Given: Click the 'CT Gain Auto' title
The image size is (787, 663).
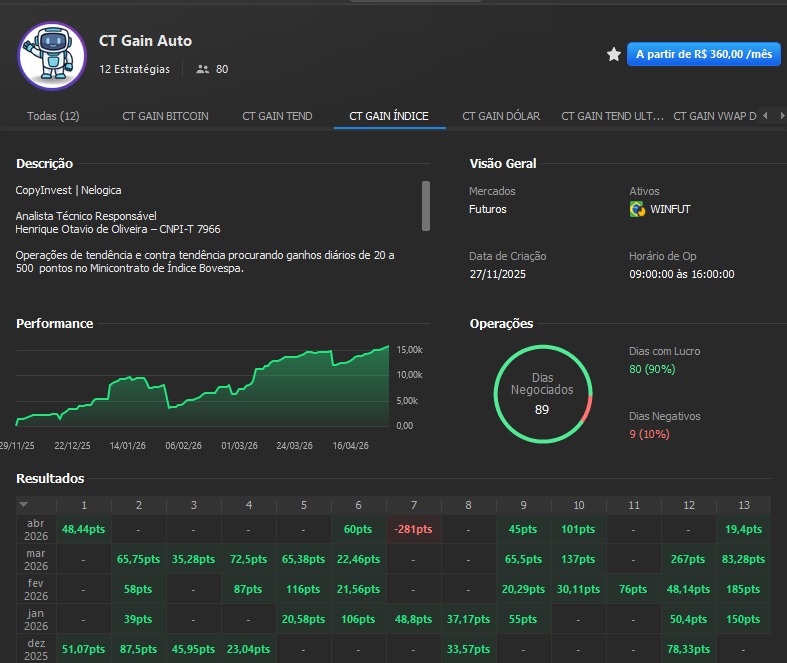Looking at the screenshot, I should [146, 41].
